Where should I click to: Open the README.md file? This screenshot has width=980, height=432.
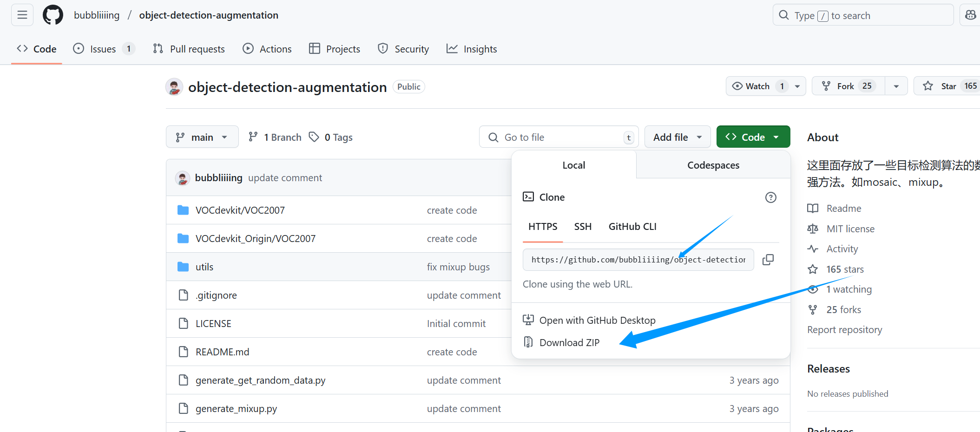point(223,352)
